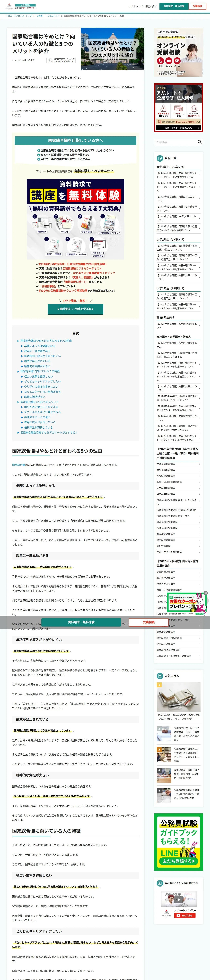Click the Zoom consultation icon
This screenshot has width=210, height=980.
pyautogui.click(x=169, y=61)
